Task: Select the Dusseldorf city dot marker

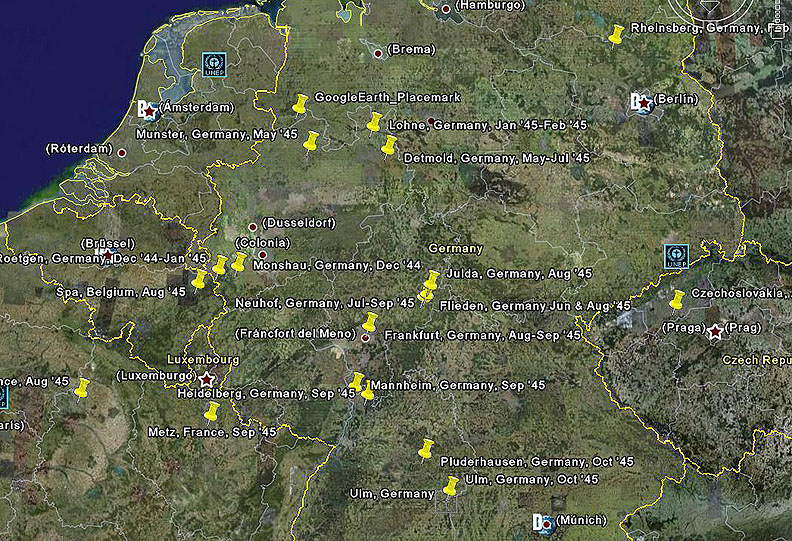Action: (252, 227)
